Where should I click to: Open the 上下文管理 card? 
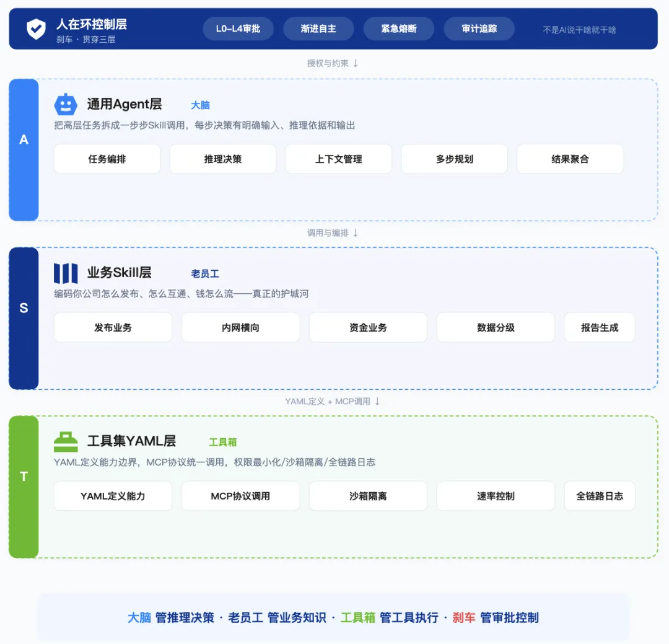click(x=339, y=159)
